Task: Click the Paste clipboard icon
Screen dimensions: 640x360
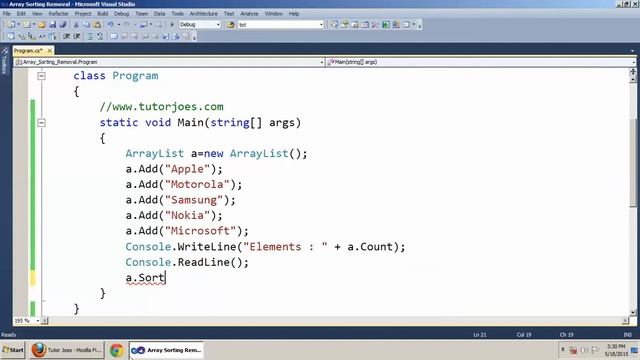Action: click(x=97, y=25)
